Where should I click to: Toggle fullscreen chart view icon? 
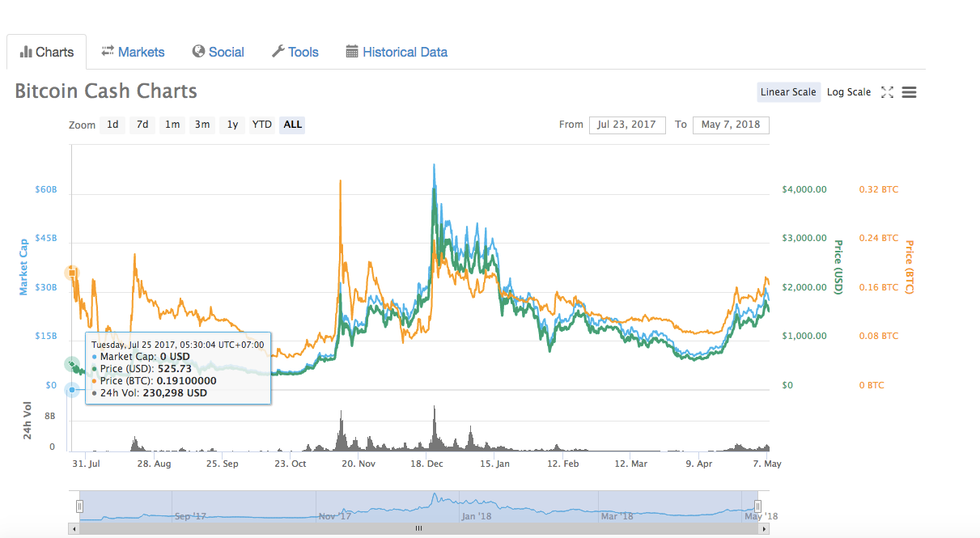[x=887, y=92]
